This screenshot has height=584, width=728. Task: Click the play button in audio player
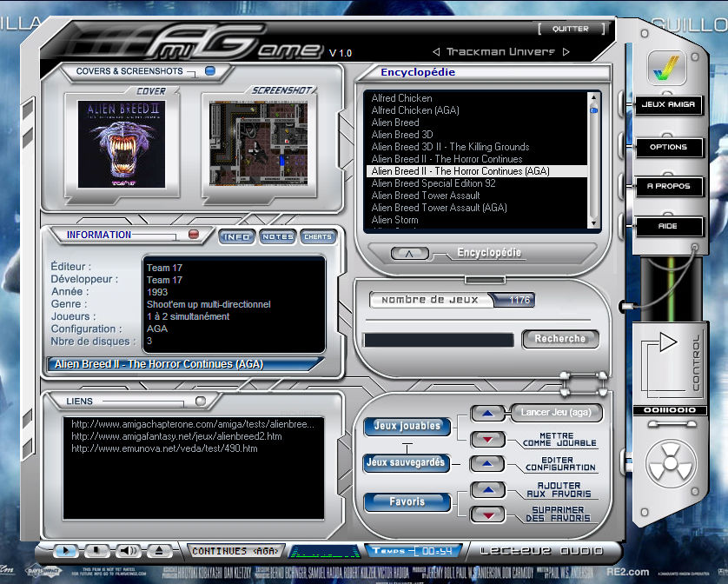(65, 551)
